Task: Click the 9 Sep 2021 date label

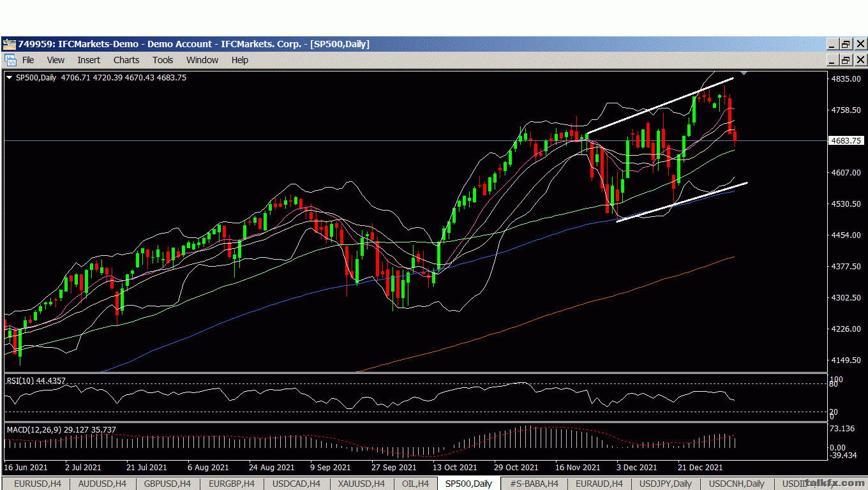Action: 330,468
